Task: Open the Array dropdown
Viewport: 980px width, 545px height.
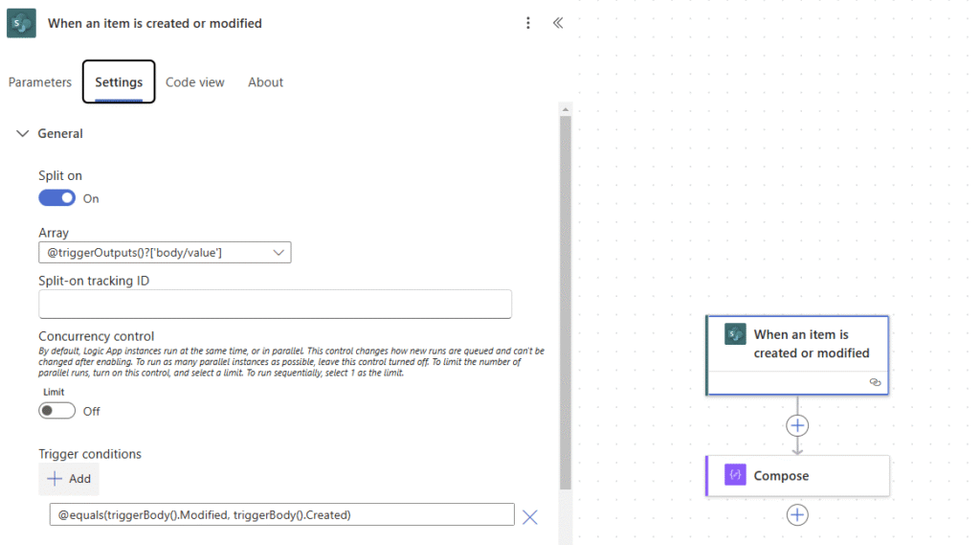Action: [165, 253]
